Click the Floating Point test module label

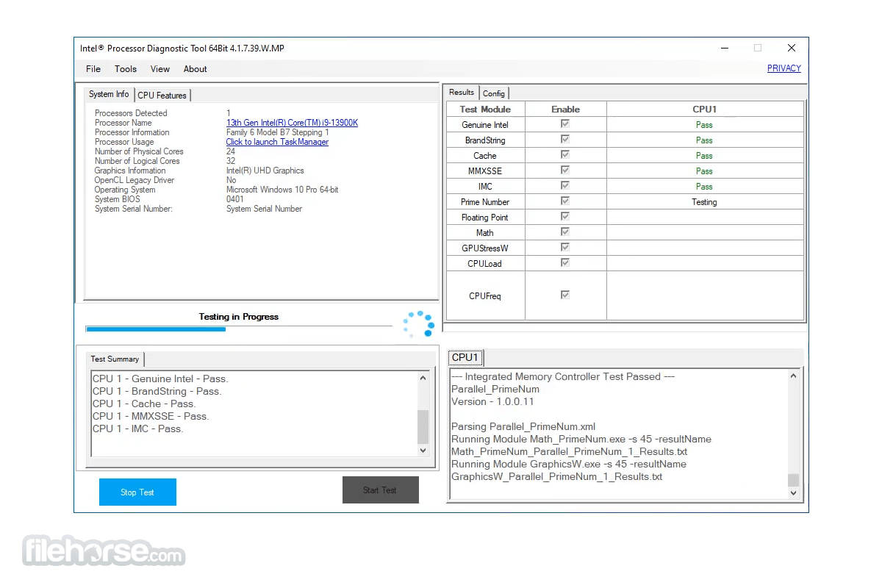coord(485,218)
